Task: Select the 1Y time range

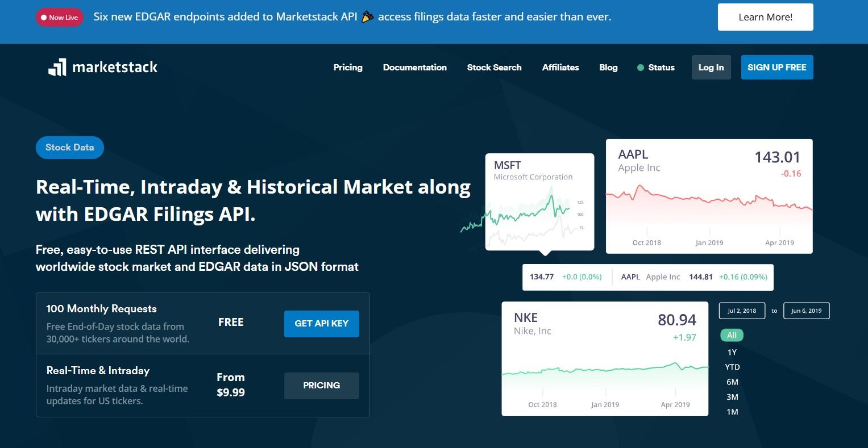Action: [732, 352]
